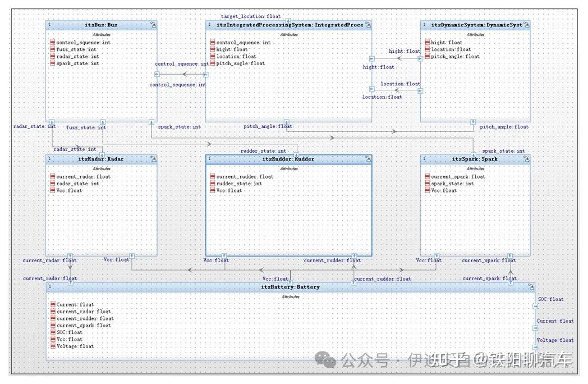
Task: Select the location:float port on itsIntegratedProcessingSystem
Action: tap(371, 89)
